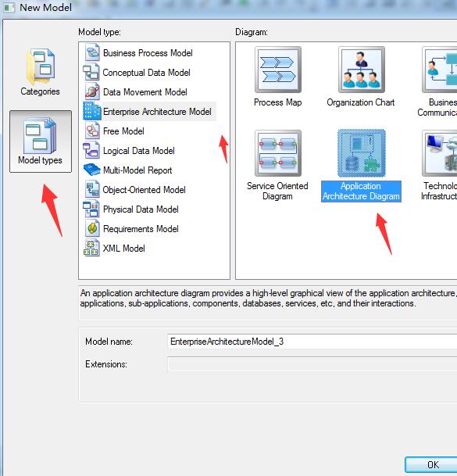Click the 'Application Architecture Diagram' label
Viewport: 457px width, 476px height.
(x=361, y=191)
